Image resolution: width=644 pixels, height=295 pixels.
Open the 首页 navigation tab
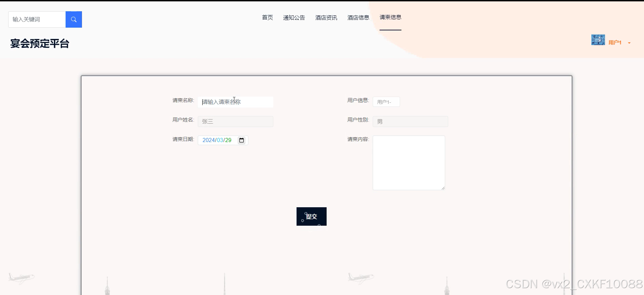click(268, 17)
